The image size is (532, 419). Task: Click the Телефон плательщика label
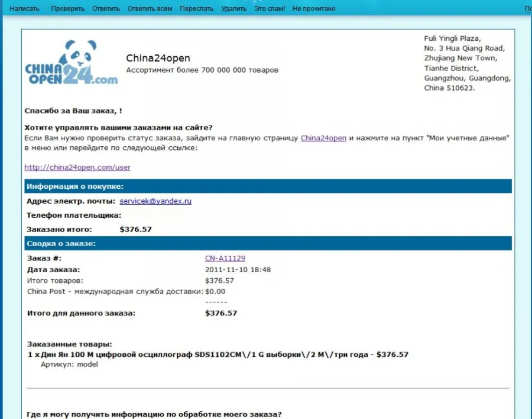74,215
